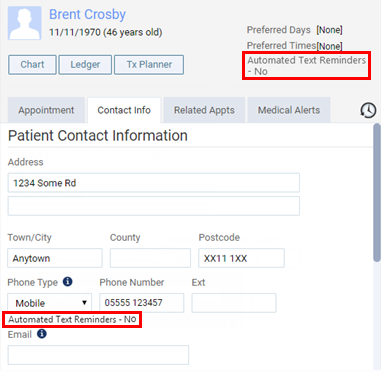Click the Town/City field containing Anytown
381x372 pixels.
[x=55, y=258]
